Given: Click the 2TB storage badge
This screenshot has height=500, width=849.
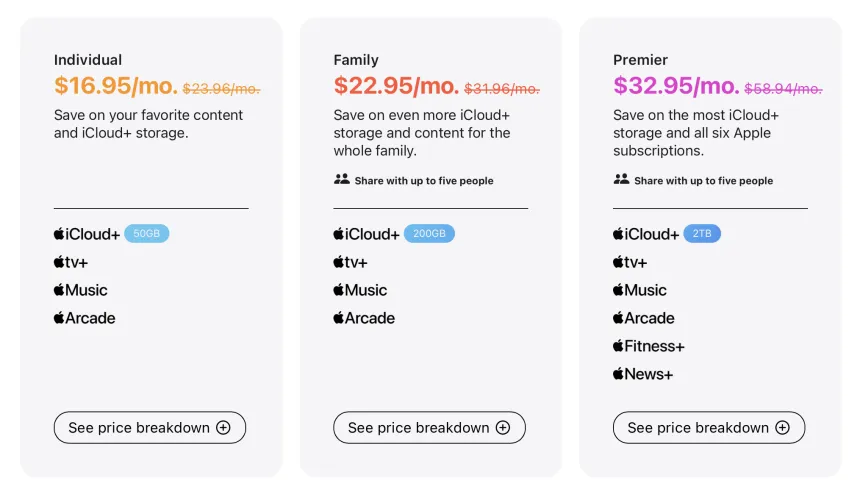Looking at the screenshot, I should coord(702,234).
